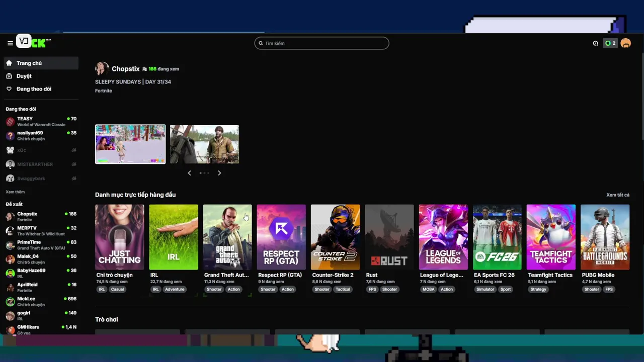Open MERPTV recommended channel
The height and width of the screenshot is (362, 644).
[x=41, y=231]
